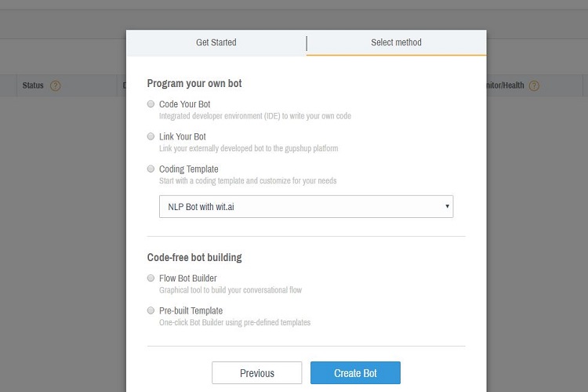This screenshot has height=392, width=588.
Task: Switch to the Get Started tab
Action: 216,42
